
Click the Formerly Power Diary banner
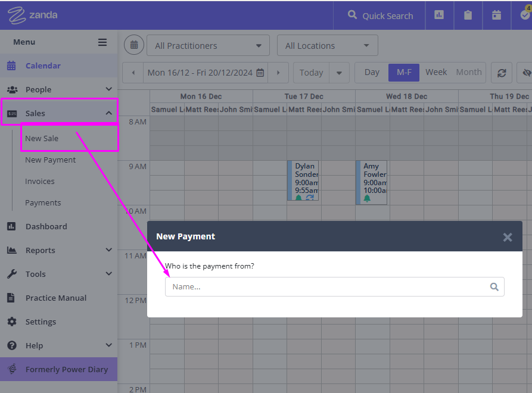click(59, 369)
